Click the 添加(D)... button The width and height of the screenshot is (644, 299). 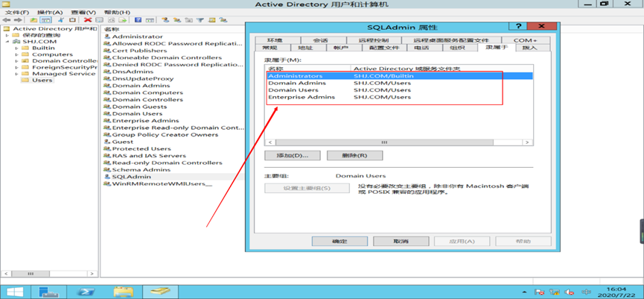(x=293, y=155)
